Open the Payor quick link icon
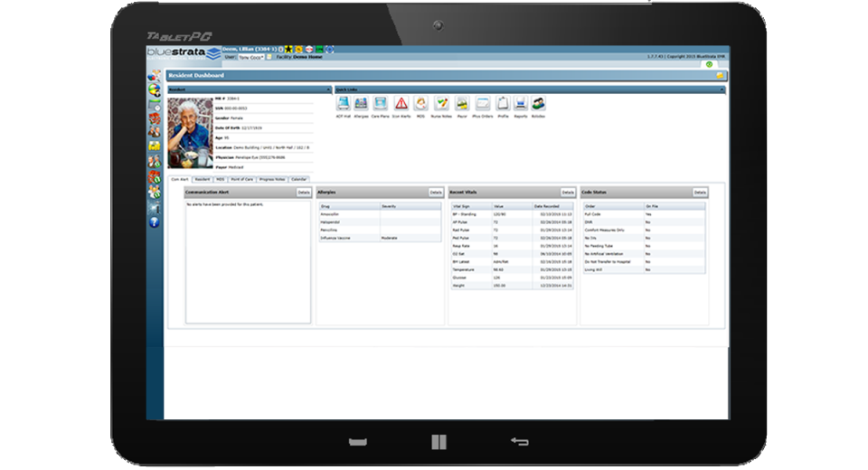 462,103
